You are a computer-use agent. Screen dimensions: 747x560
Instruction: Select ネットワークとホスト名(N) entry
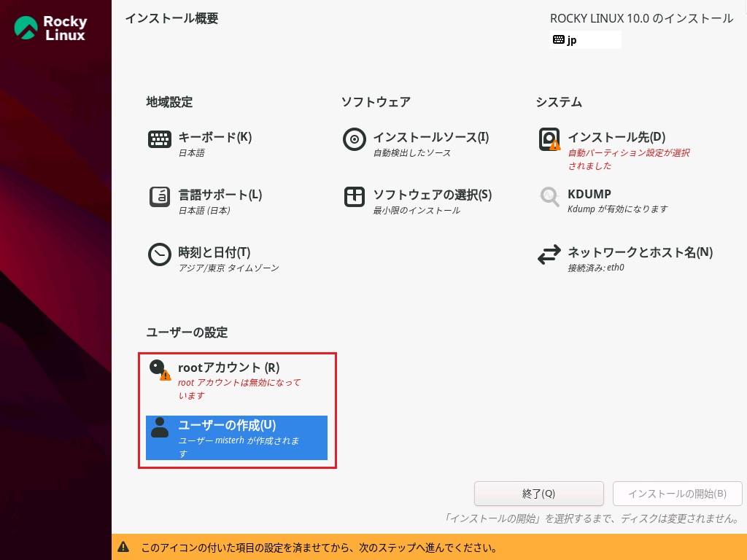[x=640, y=252]
